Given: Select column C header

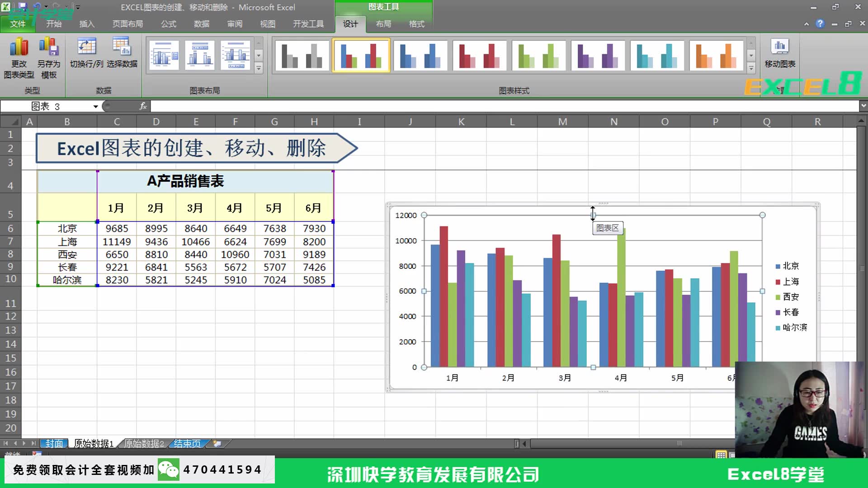Looking at the screenshot, I should point(117,122).
